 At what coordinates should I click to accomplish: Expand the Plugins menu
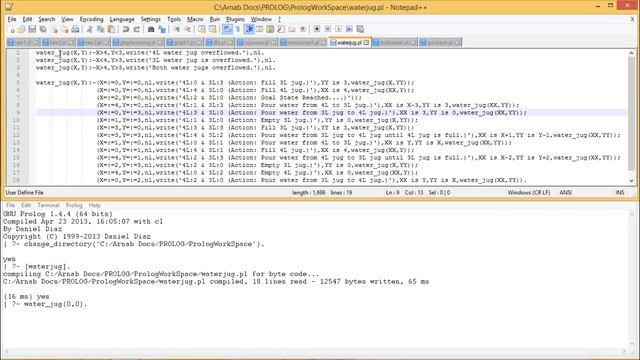[x=235, y=19]
